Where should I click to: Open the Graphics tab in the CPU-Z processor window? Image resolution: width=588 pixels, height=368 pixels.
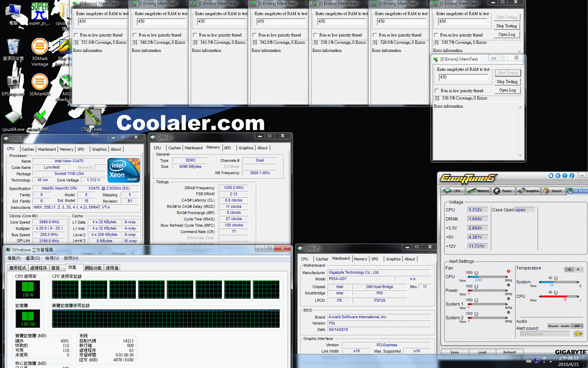point(99,149)
